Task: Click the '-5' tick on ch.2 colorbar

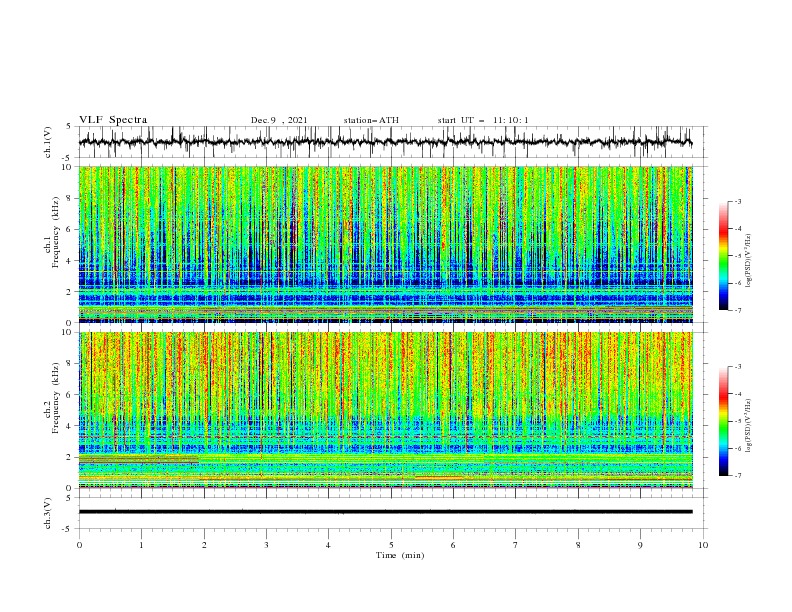Action: click(x=738, y=421)
